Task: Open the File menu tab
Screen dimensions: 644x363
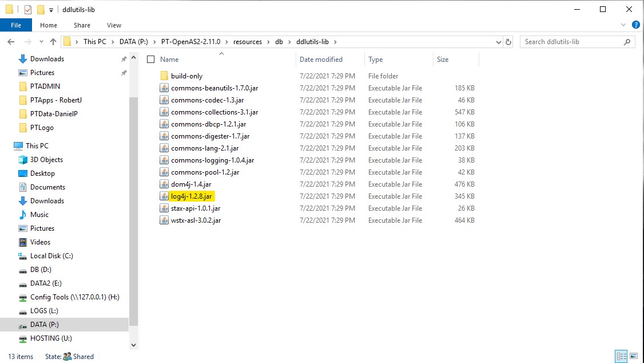Action: click(16, 25)
